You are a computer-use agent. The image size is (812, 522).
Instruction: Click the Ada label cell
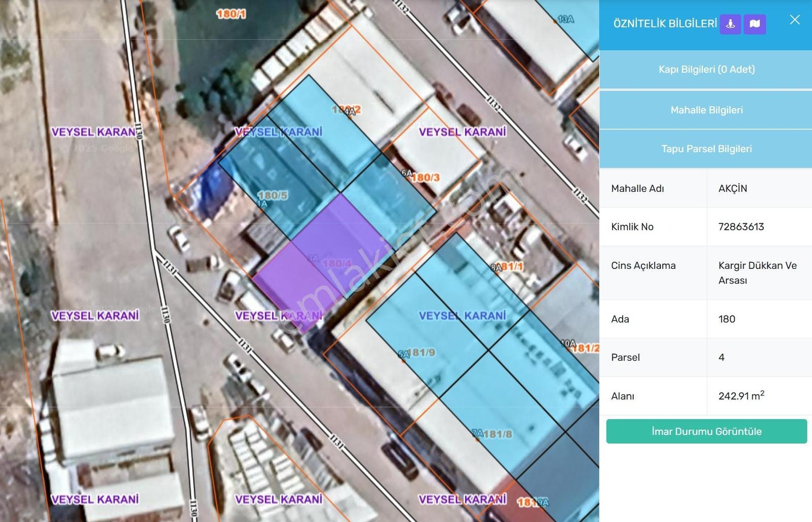pyautogui.click(x=653, y=319)
